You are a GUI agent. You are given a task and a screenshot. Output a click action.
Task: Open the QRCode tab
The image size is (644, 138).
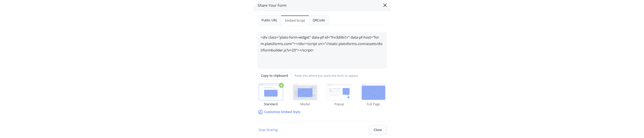[319, 20]
